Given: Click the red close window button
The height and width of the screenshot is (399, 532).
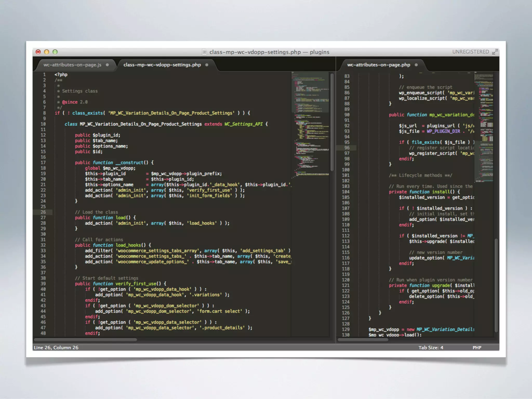Looking at the screenshot, I should (38, 52).
